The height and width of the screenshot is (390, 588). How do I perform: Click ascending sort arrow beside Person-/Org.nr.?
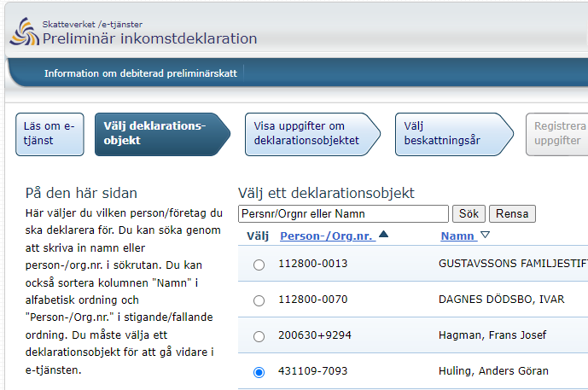[x=383, y=235]
